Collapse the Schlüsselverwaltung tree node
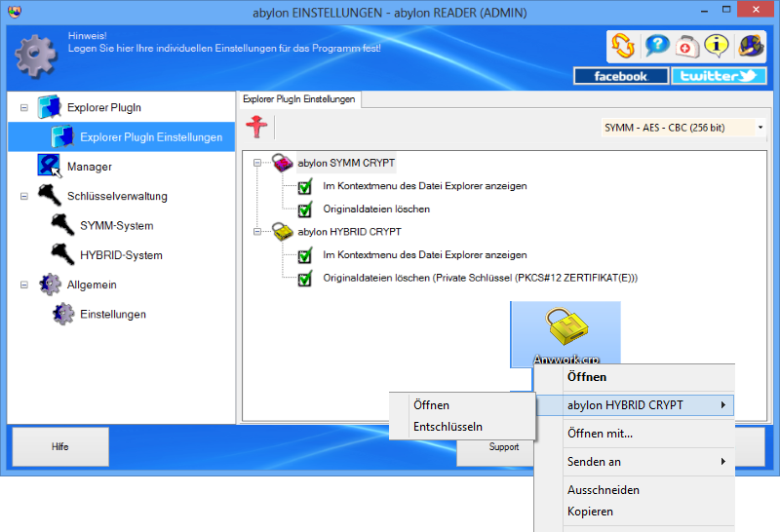This screenshot has height=532, width=780. tap(24, 196)
